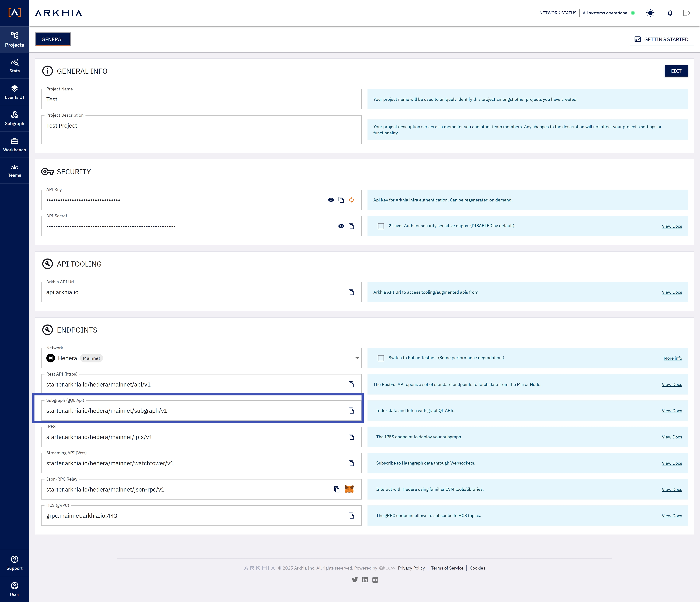Open Arkhia LinkedIn page
The width and height of the screenshot is (700, 602).
coord(365,580)
